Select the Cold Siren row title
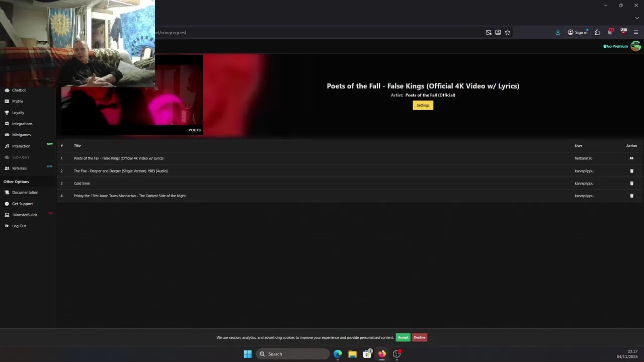 point(82,184)
